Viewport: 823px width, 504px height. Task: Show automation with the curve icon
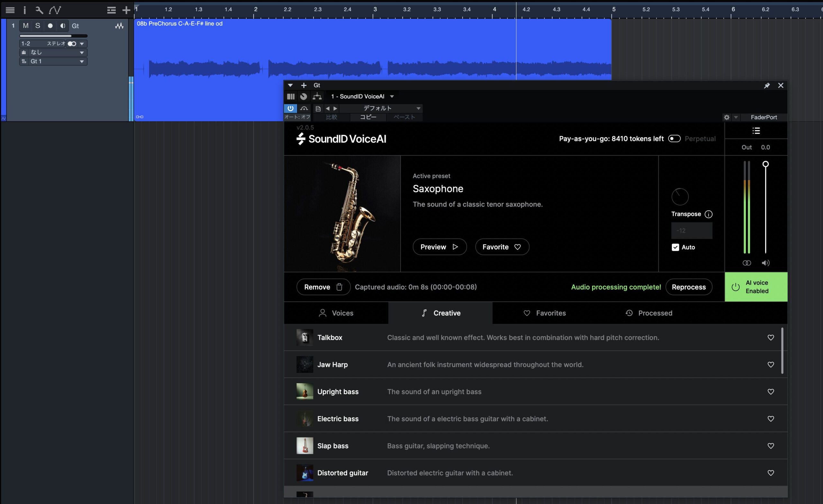(55, 10)
